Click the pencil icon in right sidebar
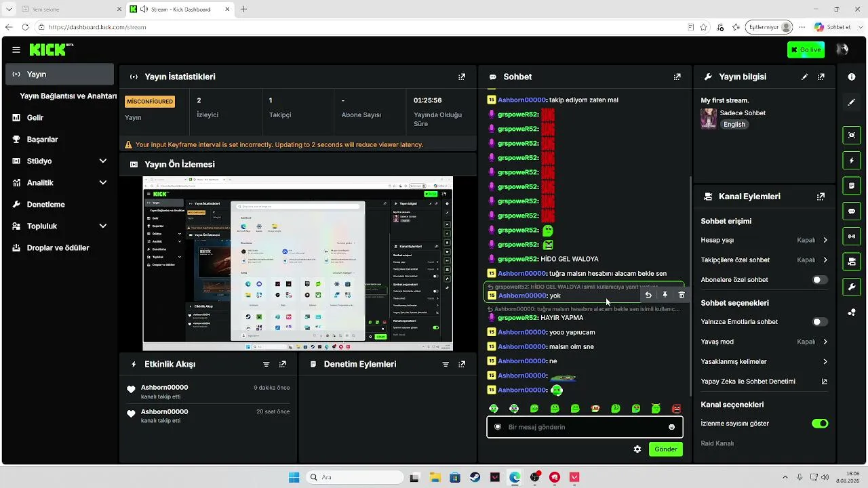This screenshot has width=868, height=488. point(852,102)
